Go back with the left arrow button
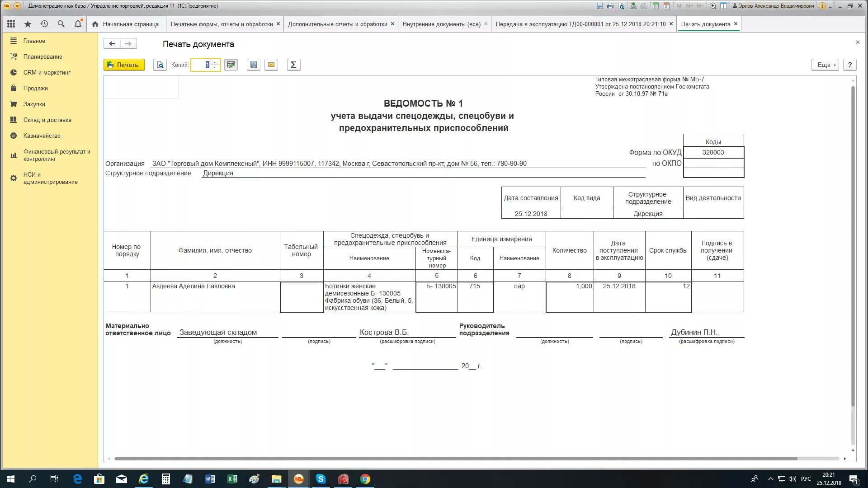The width and height of the screenshot is (868, 488). click(112, 44)
